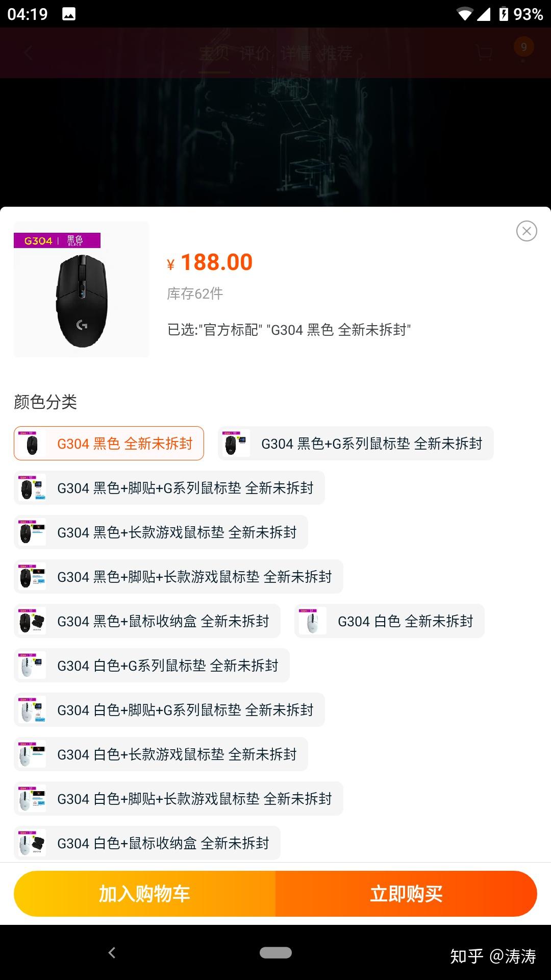Choose G304 白色+鼠标收纳盒 bundle
The height and width of the screenshot is (980, 551).
147,843
